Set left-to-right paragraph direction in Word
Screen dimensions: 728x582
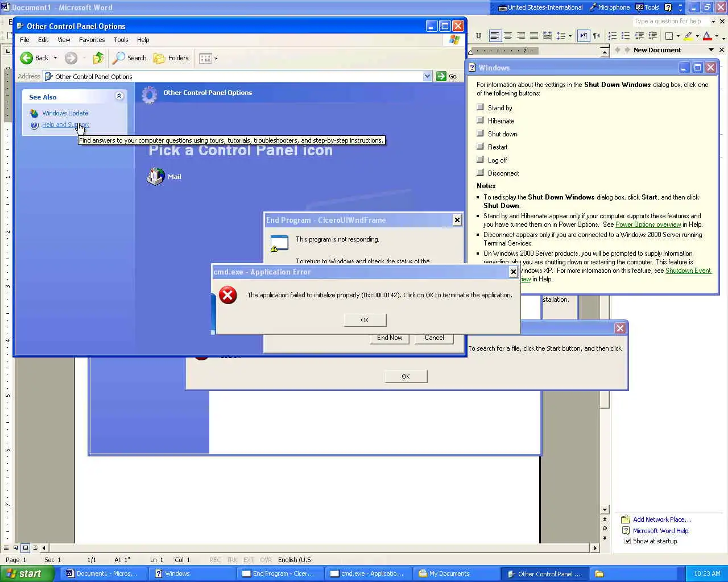584,36
